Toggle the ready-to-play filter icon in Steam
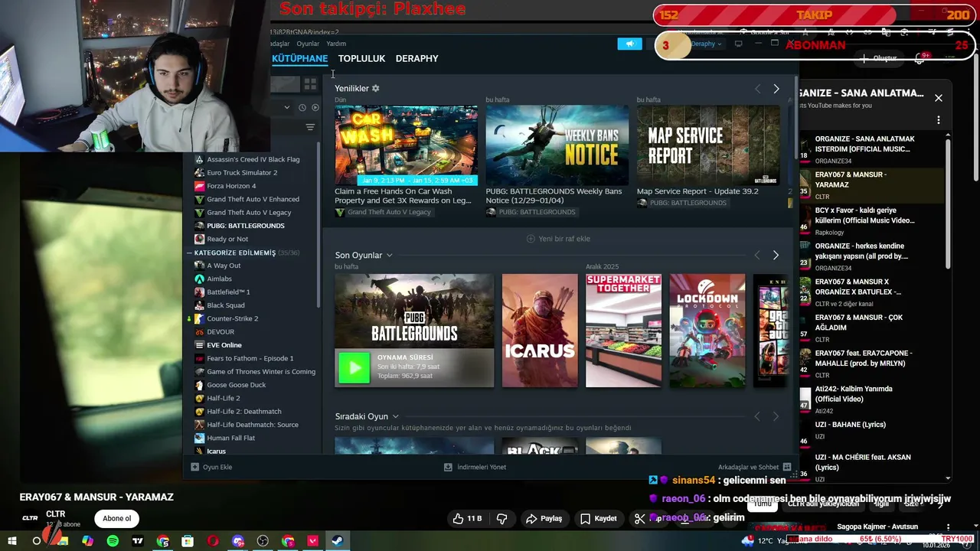 point(315,108)
